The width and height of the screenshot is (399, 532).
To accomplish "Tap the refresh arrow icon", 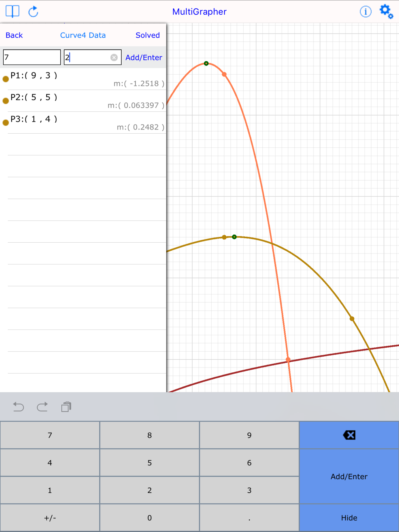I will 33,11.
